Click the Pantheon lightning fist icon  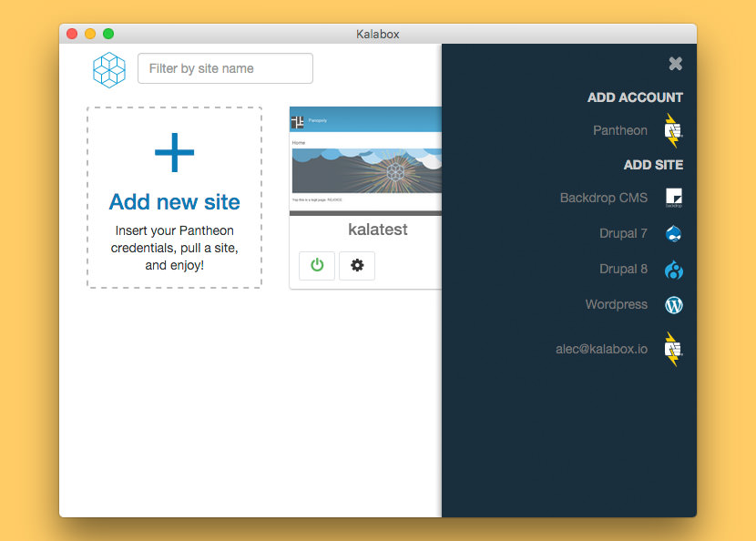point(673,130)
